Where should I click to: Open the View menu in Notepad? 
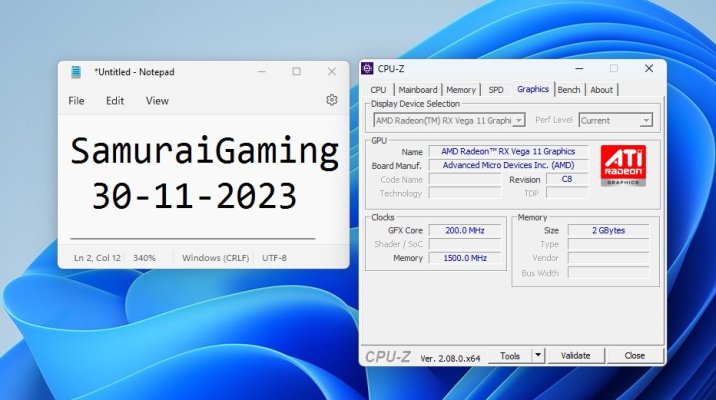pos(157,100)
